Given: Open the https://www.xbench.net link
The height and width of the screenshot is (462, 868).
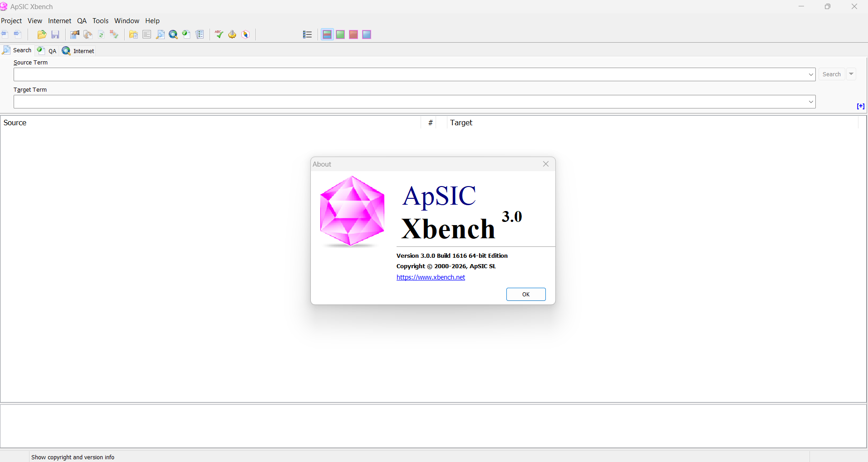Looking at the screenshot, I should point(431,277).
